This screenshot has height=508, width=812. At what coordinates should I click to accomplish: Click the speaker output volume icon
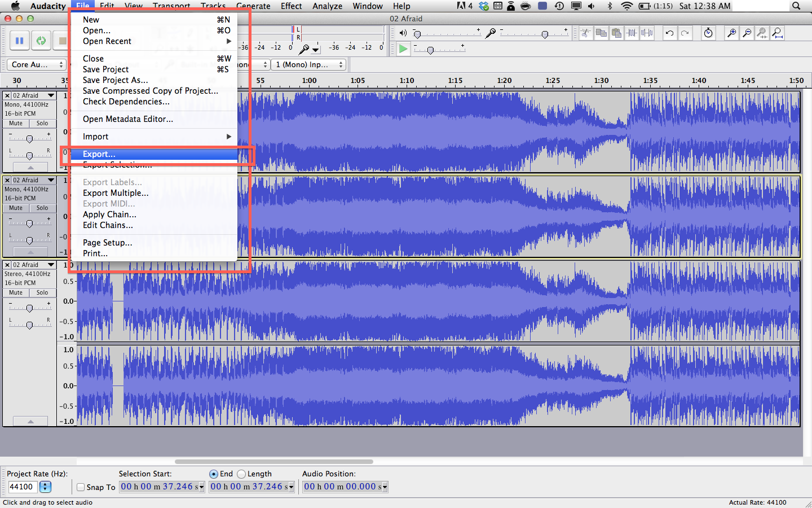pyautogui.click(x=403, y=33)
